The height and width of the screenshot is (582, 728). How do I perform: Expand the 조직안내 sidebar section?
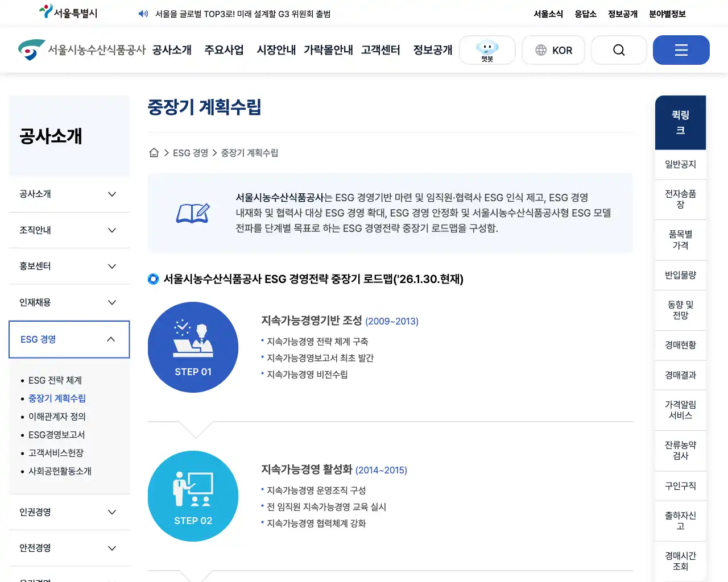[x=69, y=230]
